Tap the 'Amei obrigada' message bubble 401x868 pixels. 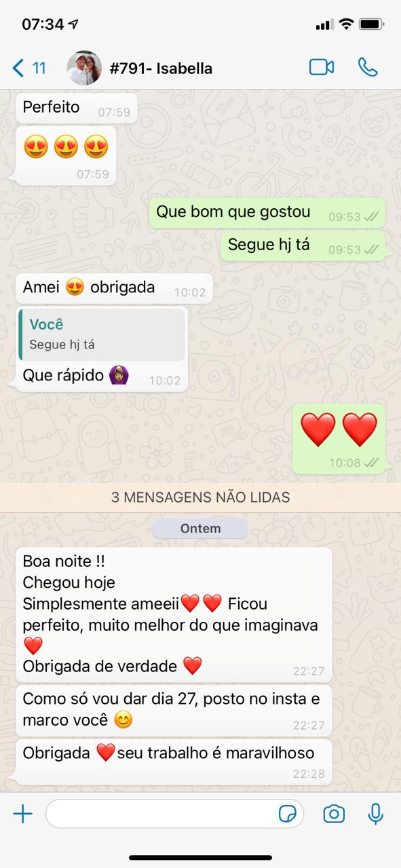point(114,288)
